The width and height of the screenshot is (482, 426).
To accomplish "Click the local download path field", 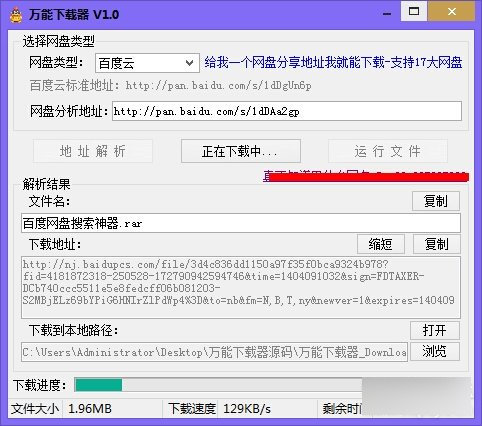I will pos(214,352).
